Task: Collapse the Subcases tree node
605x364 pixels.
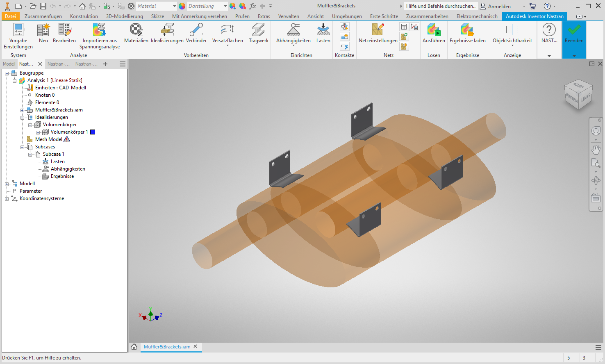Action: pyautogui.click(x=23, y=147)
